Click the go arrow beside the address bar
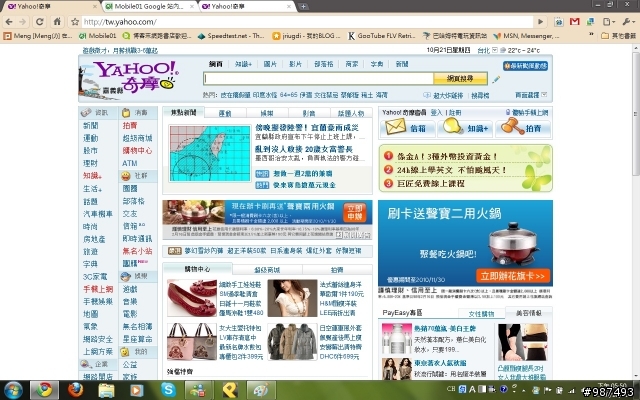640x400 pixels. point(540,22)
